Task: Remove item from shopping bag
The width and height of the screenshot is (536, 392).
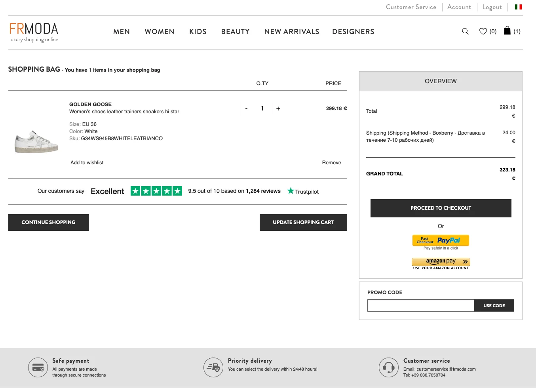Action: [x=332, y=163]
